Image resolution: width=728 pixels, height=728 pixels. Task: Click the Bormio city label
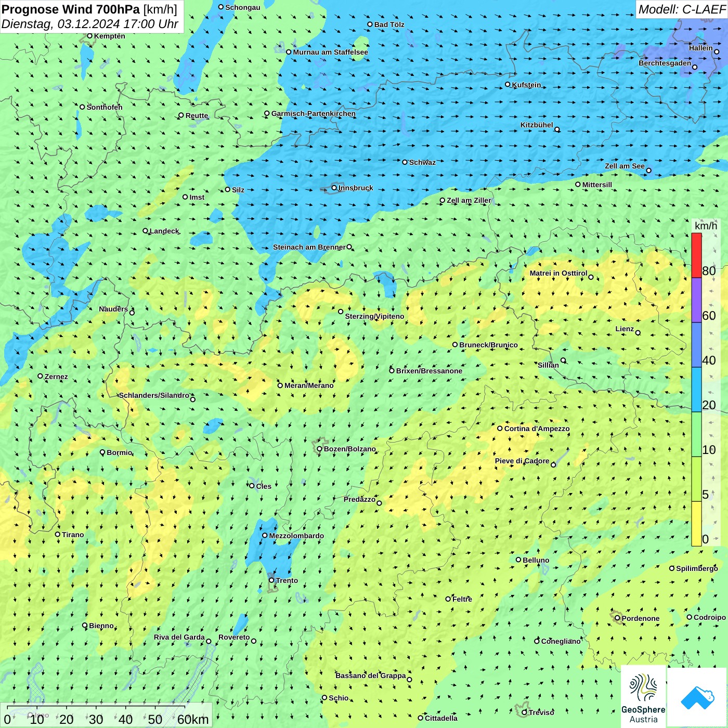pos(120,452)
